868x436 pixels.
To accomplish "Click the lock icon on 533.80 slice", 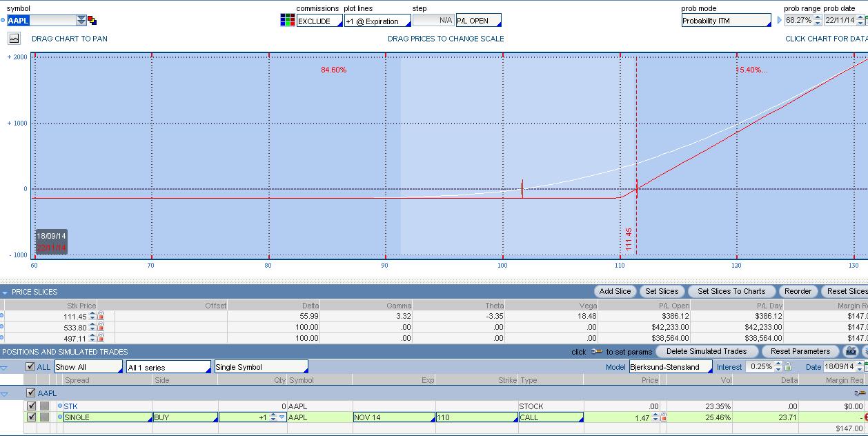I will tap(101, 327).
